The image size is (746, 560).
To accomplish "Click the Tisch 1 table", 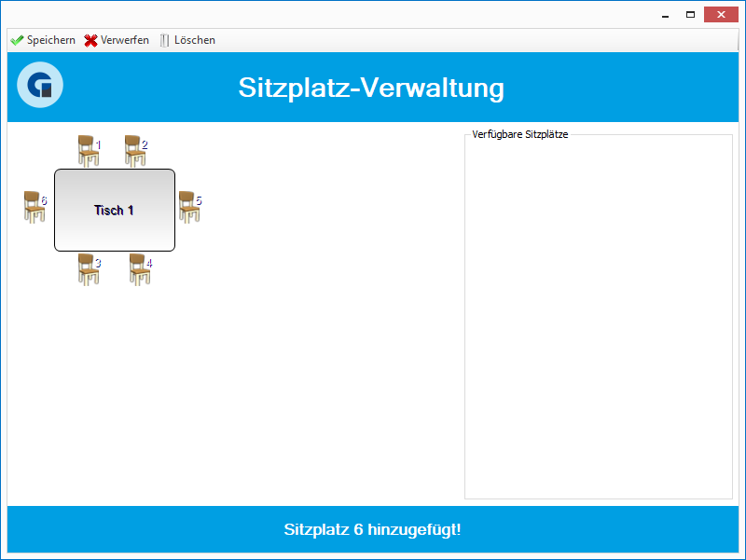I will 115,211.
